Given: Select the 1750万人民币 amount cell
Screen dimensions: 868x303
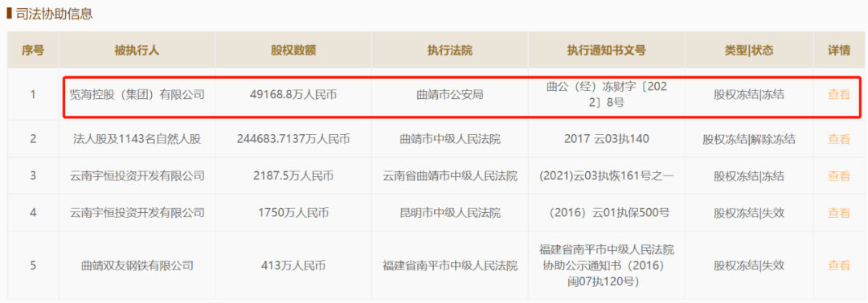Looking at the screenshot, I should (x=293, y=213).
